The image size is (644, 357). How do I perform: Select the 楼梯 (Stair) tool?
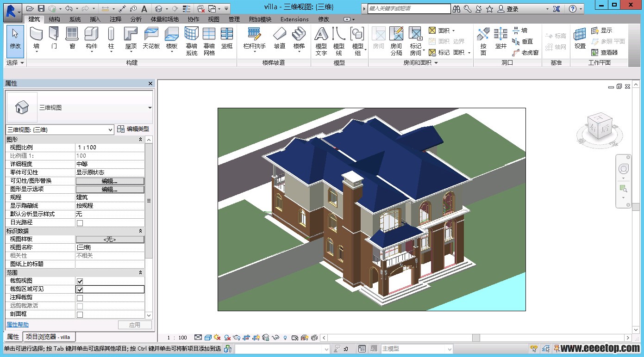[299, 40]
